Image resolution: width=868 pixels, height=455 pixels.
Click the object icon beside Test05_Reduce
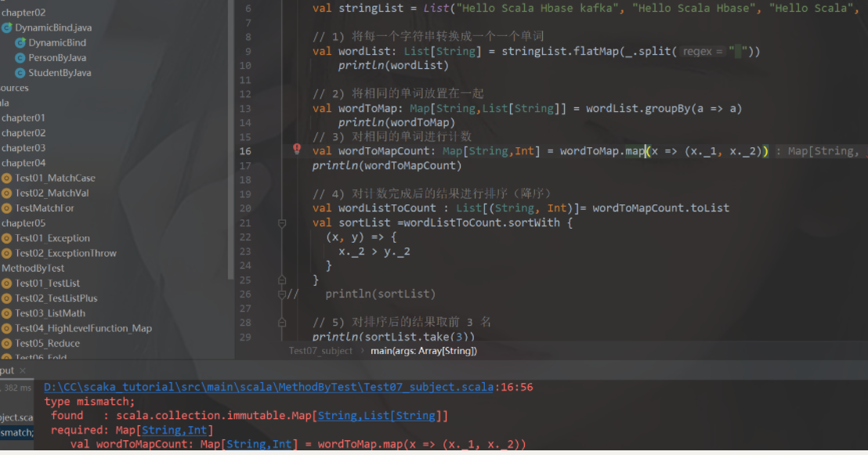tap(7, 344)
